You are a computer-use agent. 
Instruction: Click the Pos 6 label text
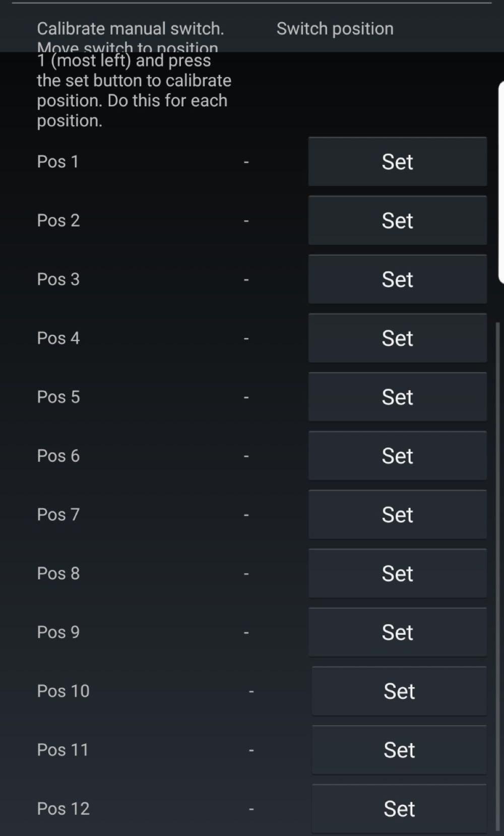point(58,456)
